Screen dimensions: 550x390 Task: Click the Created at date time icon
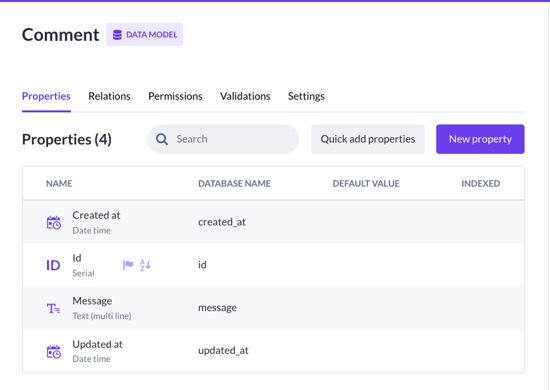click(x=54, y=223)
